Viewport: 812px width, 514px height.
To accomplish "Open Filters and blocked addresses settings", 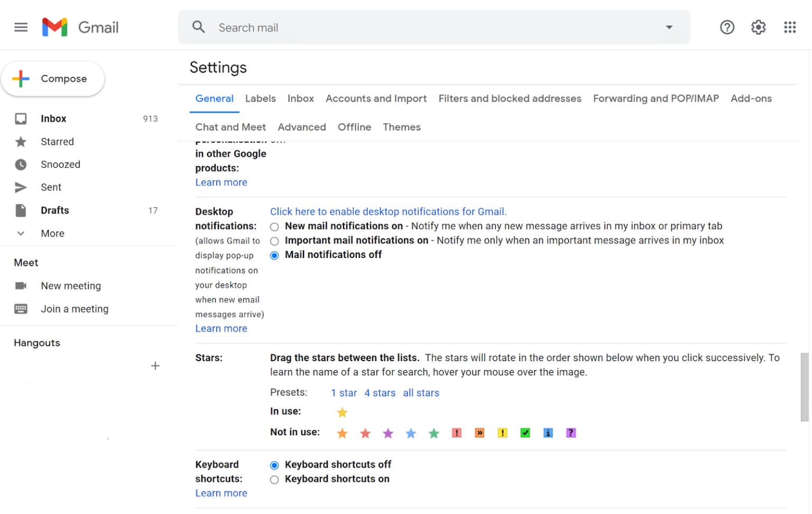I will pyautogui.click(x=510, y=98).
